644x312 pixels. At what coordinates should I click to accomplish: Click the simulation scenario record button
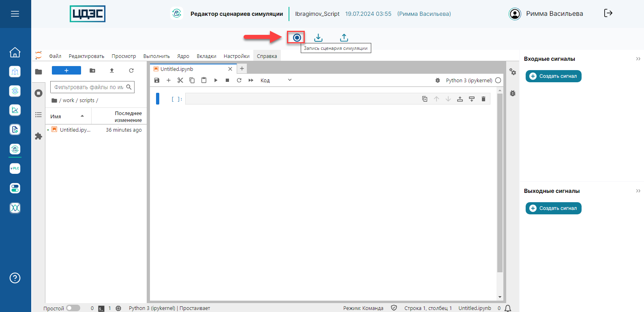pyautogui.click(x=297, y=38)
